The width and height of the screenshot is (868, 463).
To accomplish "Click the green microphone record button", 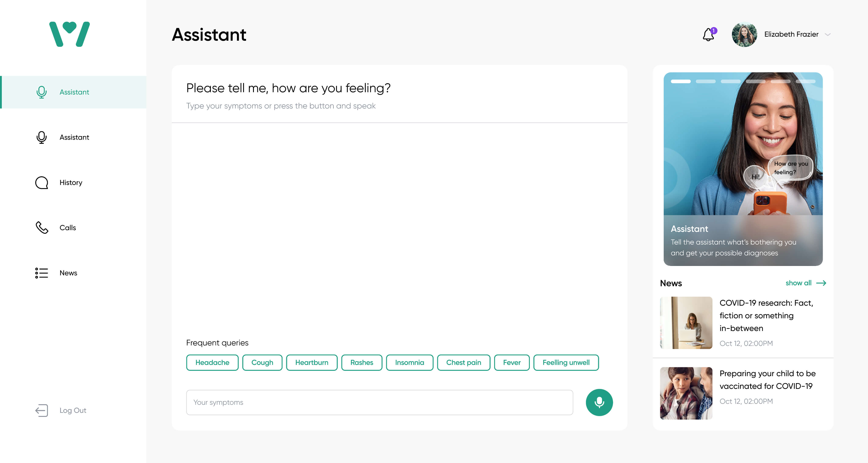I will 599,402.
